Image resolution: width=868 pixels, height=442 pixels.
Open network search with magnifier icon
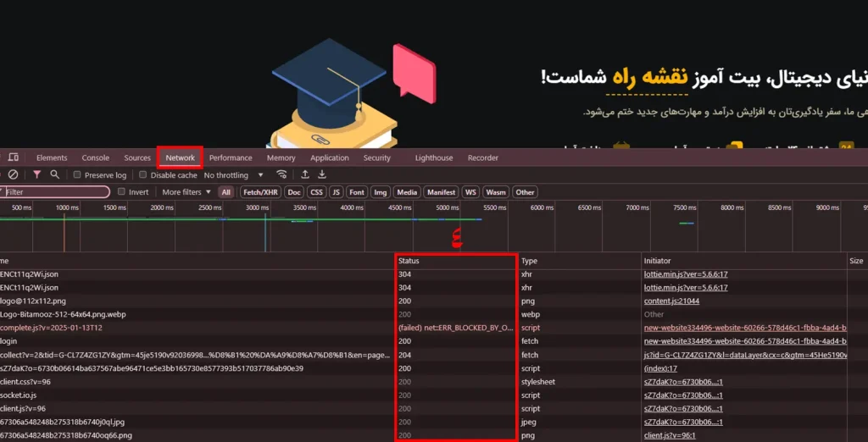pos(55,175)
